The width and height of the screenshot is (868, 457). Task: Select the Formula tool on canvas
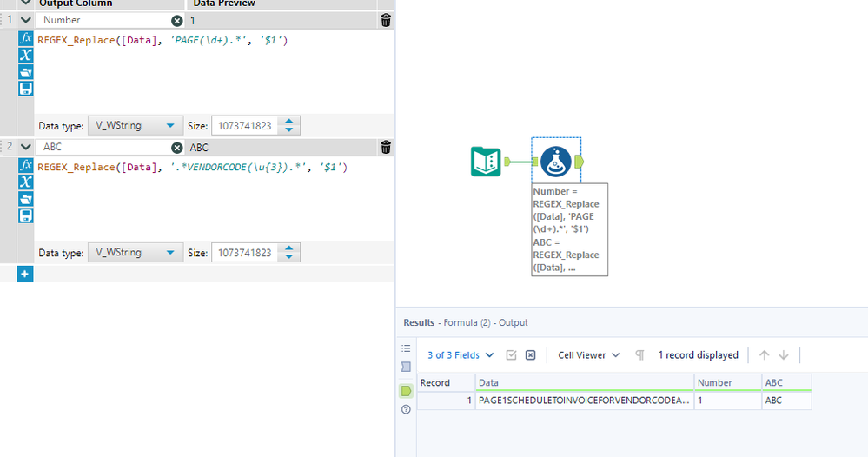pos(556,162)
